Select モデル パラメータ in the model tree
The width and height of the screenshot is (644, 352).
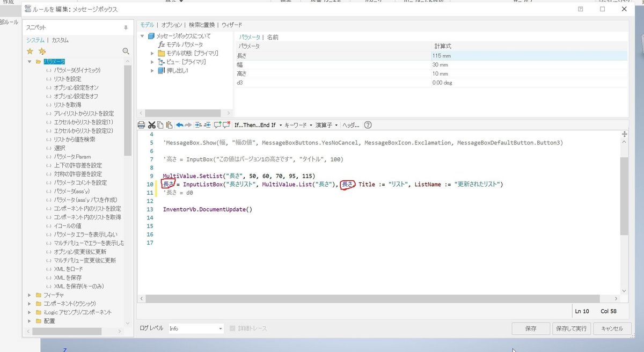pos(185,45)
